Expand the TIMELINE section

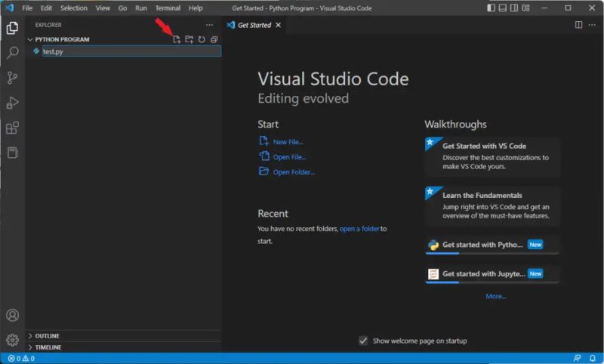tap(124, 347)
